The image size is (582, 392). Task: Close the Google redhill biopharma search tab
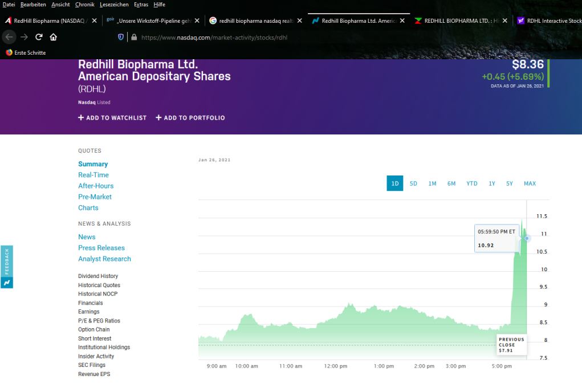click(299, 21)
